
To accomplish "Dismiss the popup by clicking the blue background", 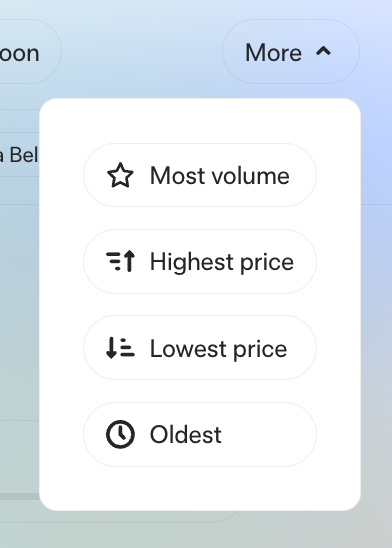I will click(140, 52).
